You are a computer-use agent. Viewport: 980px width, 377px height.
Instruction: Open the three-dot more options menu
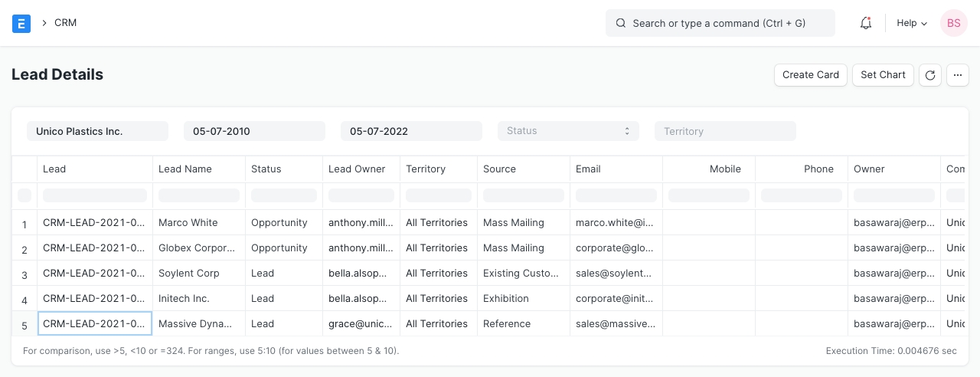957,75
